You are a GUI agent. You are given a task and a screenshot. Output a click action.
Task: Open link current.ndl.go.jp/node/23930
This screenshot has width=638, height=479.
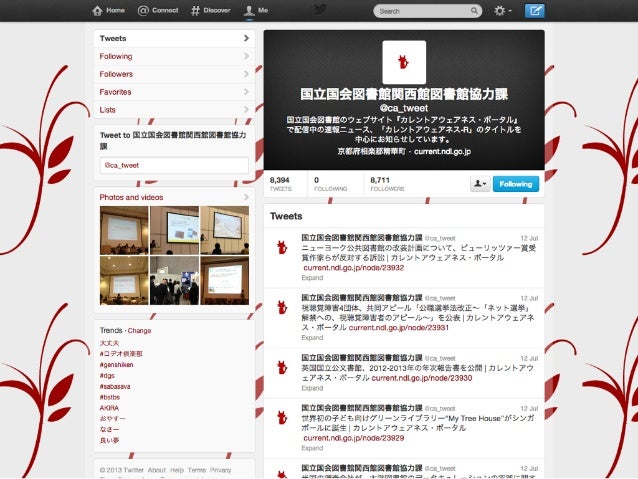tap(422, 378)
